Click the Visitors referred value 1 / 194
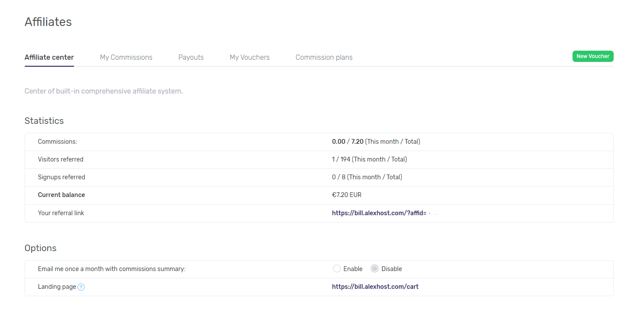 point(341,159)
